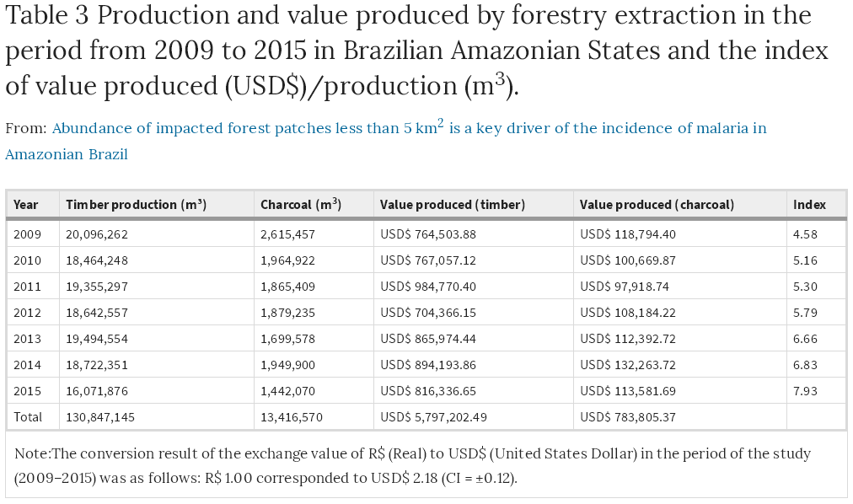Click the Total row label
Screen dimensions: 853x504
[27, 416]
